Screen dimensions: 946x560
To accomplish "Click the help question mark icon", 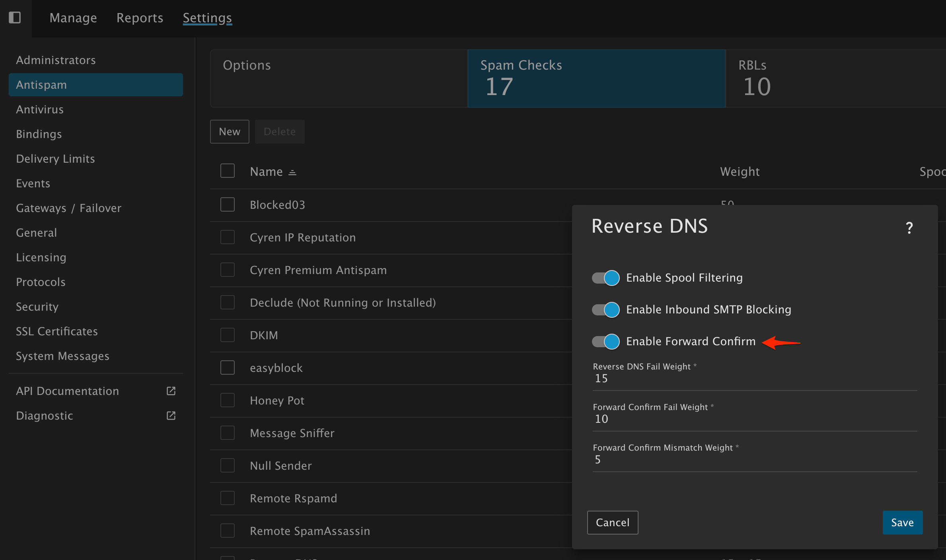I will [909, 228].
